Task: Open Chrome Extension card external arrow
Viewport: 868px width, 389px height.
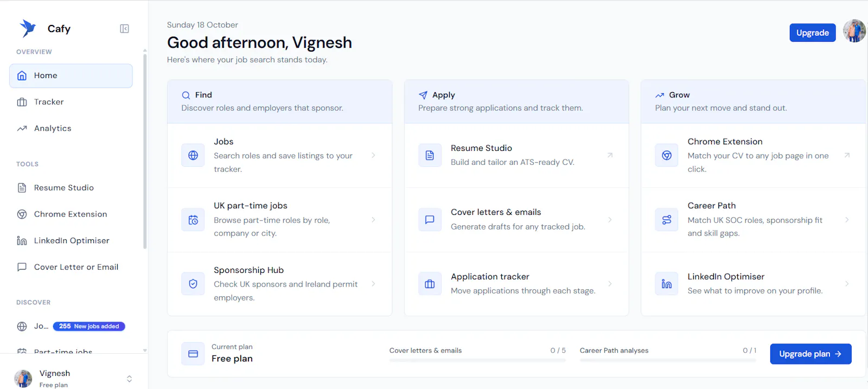Action: 847,155
